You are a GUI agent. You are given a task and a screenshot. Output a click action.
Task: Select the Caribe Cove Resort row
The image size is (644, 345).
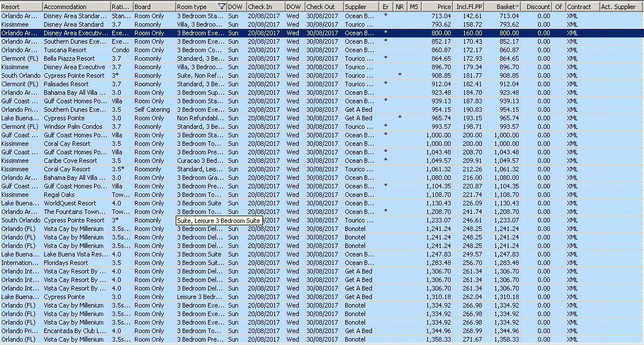tap(322, 161)
